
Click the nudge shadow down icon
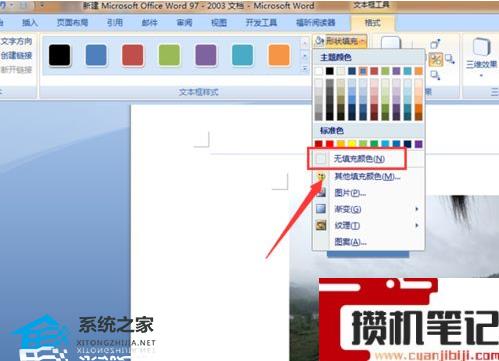coord(436,75)
